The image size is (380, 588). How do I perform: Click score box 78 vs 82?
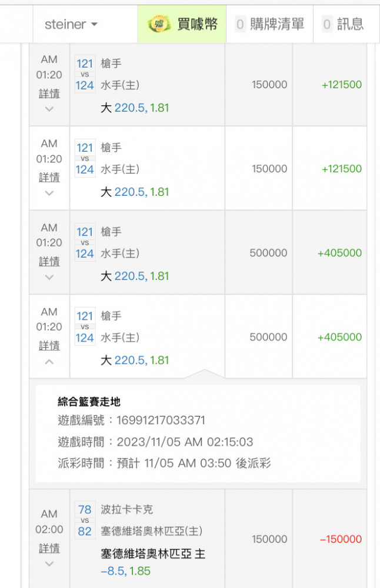(x=85, y=520)
